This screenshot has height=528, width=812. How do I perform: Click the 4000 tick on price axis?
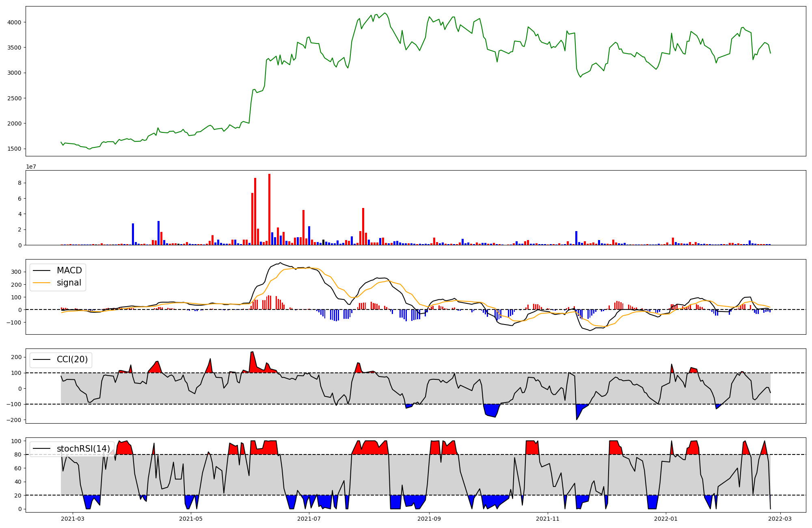point(14,22)
